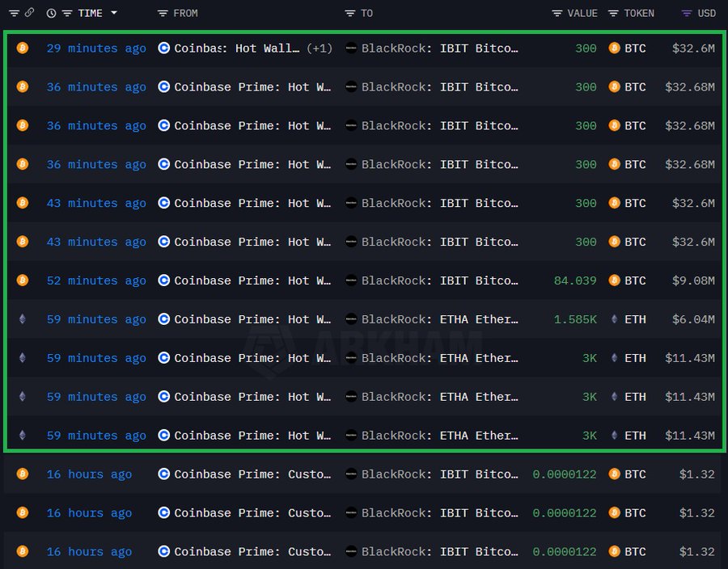728x569 pixels.
Task: Click the BTC token icon in the $9.08M row
Action: tap(615, 280)
